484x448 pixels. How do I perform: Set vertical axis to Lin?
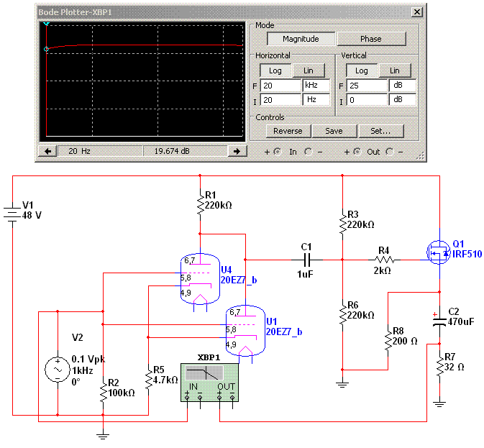(x=395, y=70)
